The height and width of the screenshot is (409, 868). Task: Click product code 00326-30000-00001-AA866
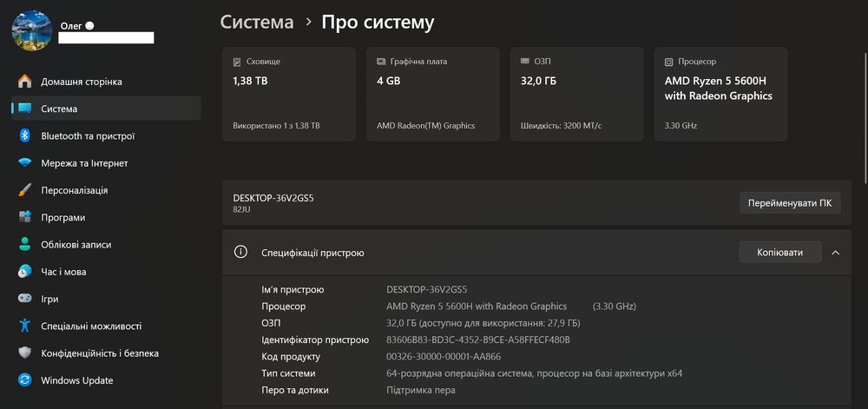click(444, 356)
